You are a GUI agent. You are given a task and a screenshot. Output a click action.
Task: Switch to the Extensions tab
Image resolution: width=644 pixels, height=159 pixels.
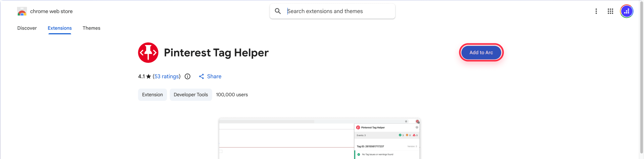coord(60,28)
